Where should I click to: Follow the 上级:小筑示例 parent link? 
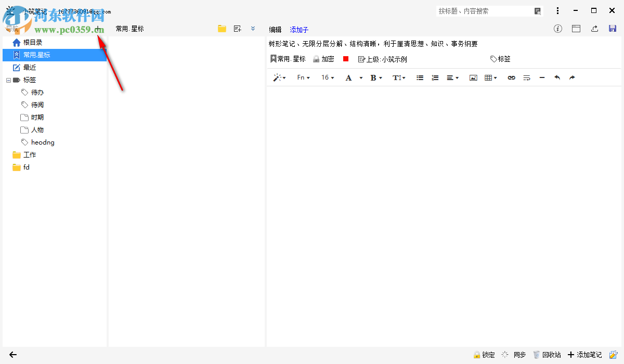pos(382,59)
